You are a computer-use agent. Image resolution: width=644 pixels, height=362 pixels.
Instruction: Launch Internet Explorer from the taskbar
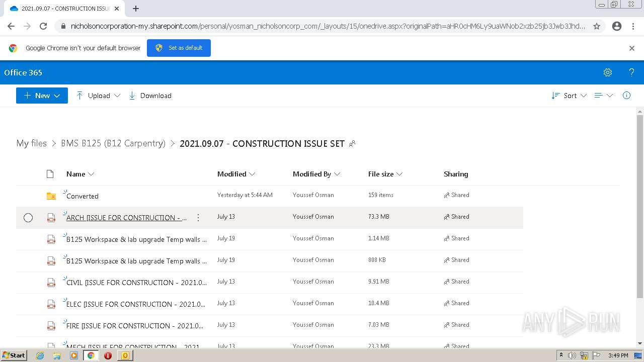click(40, 355)
